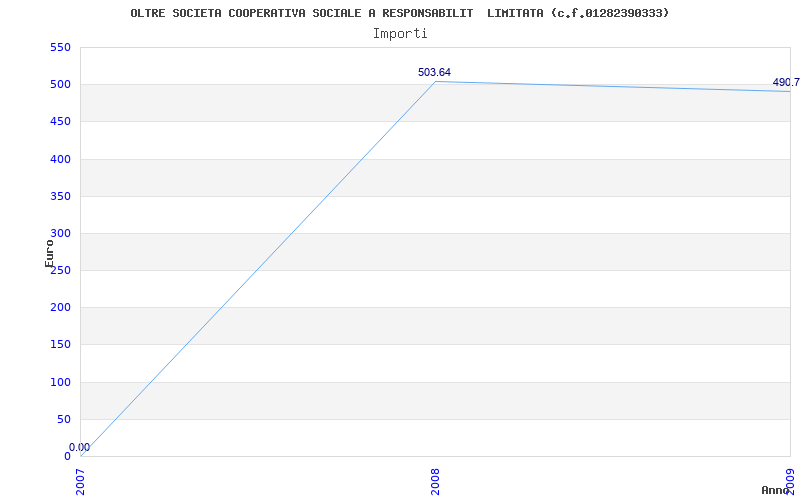Click the 0.00 data point label
The height and width of the screenshot is (500, 800).
[x=80, y=447]
